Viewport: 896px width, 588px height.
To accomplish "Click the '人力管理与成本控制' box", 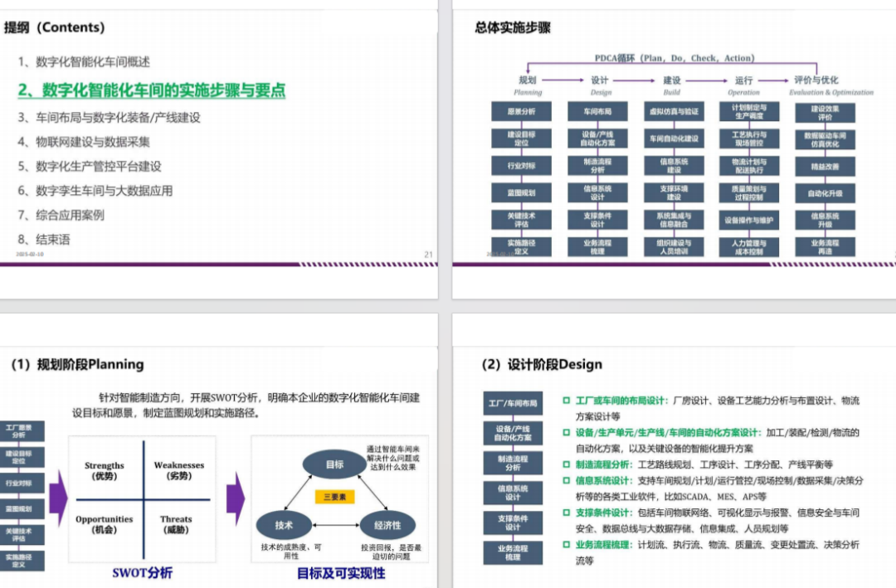I will click(x=749, y=247).
